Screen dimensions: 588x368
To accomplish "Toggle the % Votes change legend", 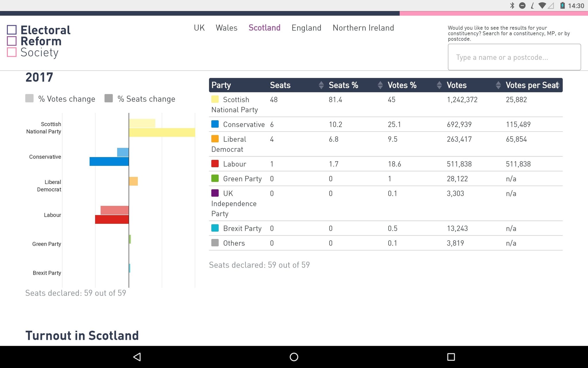I will pos(60,99).
